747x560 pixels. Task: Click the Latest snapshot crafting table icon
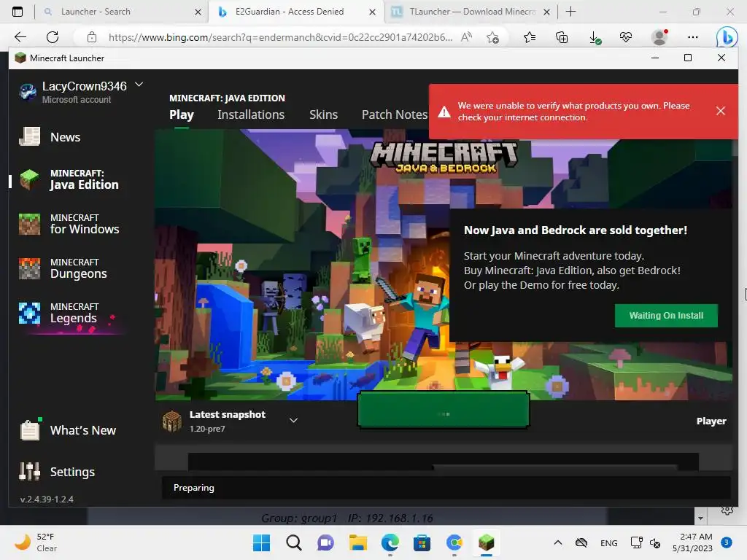click(172, 421)
